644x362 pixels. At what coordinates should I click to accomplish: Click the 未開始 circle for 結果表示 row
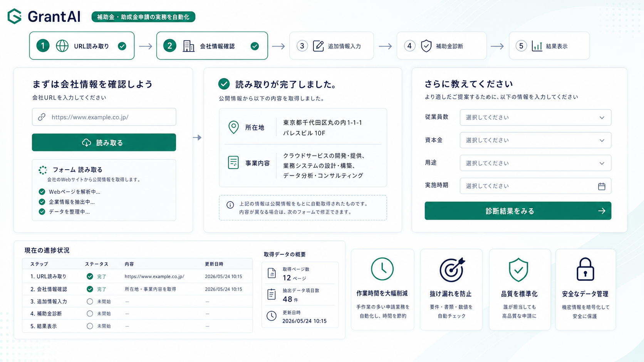(x=90, y=326)
